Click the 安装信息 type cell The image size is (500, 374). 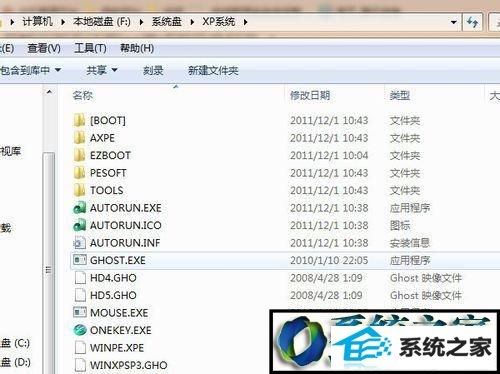click(x=410, y=243)
